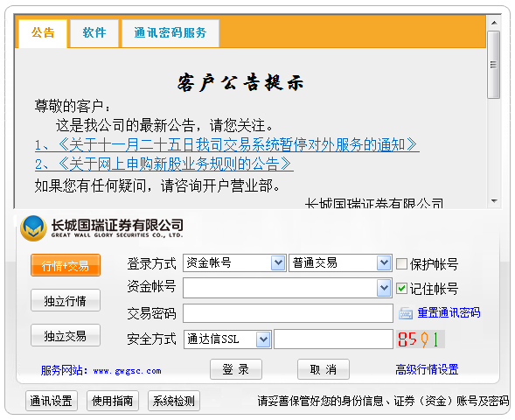Open the soft keyboard icon beside password field
The width and height of the screenshot is (515, 420).
coord(406,313)
